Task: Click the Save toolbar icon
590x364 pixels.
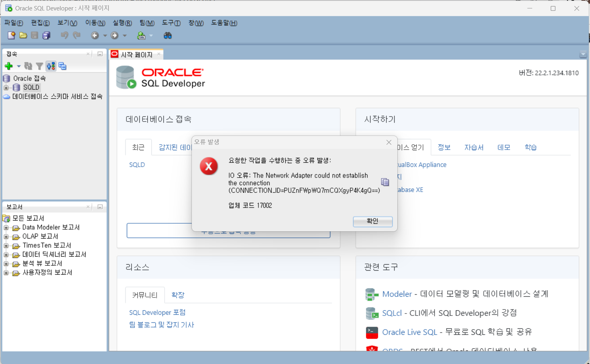Action: [35, 35]
